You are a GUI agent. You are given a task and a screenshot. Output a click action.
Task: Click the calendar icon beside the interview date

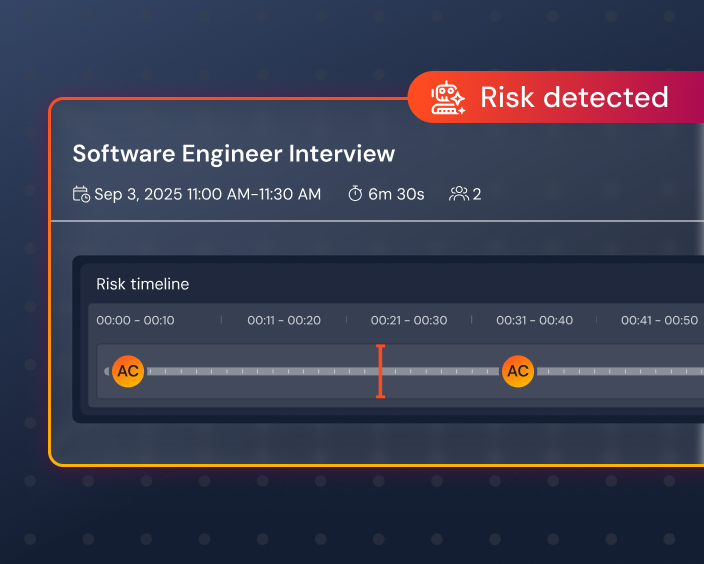tap(82, 194)
